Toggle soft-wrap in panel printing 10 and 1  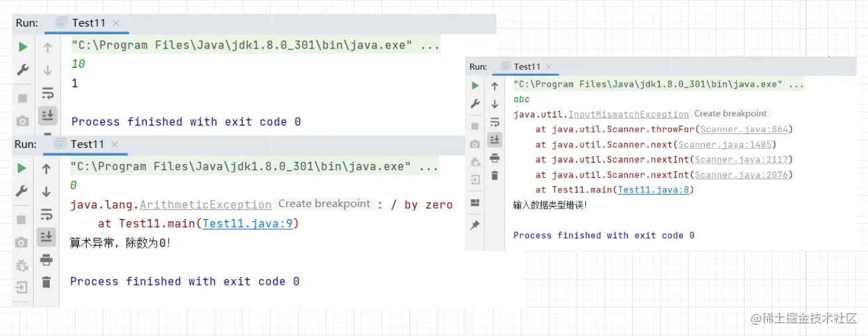click(x=47, y=92)
